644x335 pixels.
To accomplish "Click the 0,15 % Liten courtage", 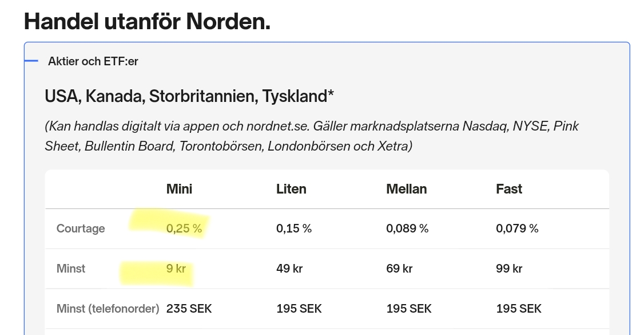I will pos(294,228).
